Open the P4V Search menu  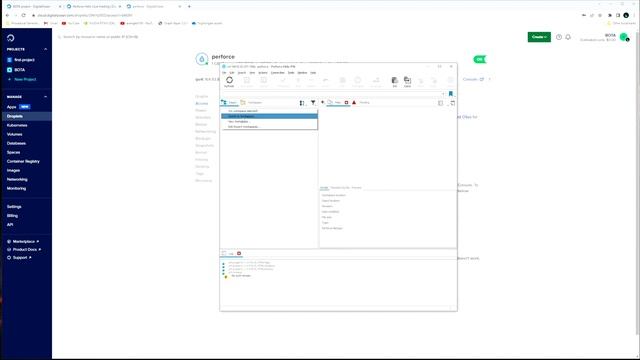point(242,73)
